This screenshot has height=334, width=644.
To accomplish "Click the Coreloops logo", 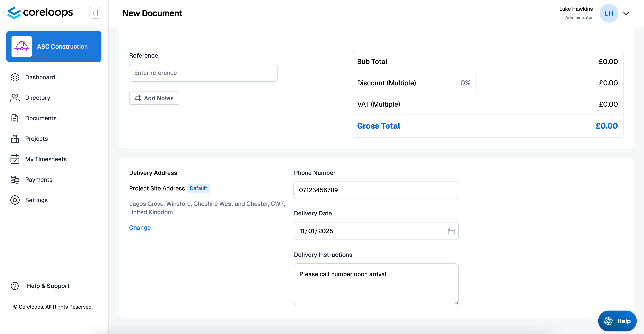I will tap(40, 13).
